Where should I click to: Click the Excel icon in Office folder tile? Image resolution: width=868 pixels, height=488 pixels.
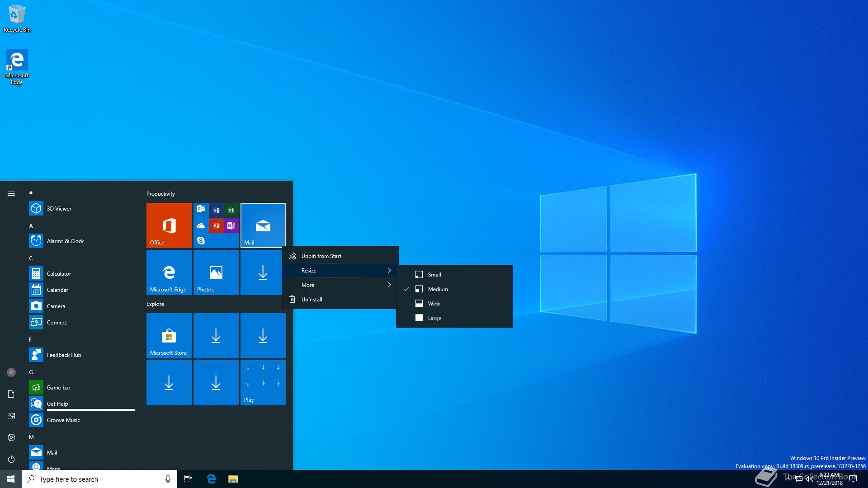pyautogui.click(x=231, y=210)
